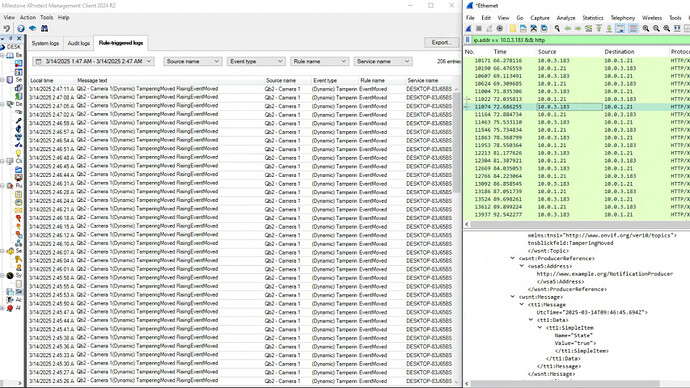
Task: Collapse the tt1:SimpleItem XML node
Action: [x=540, y=328]
